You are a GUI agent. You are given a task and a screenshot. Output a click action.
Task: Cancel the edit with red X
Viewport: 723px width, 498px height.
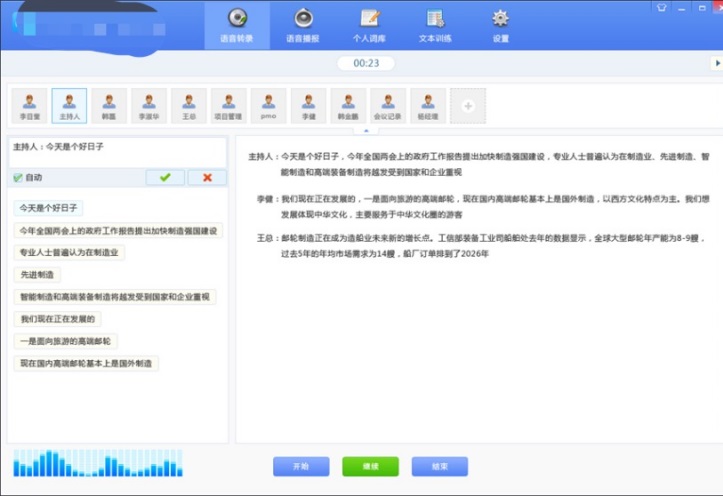[x=207, y=177]
